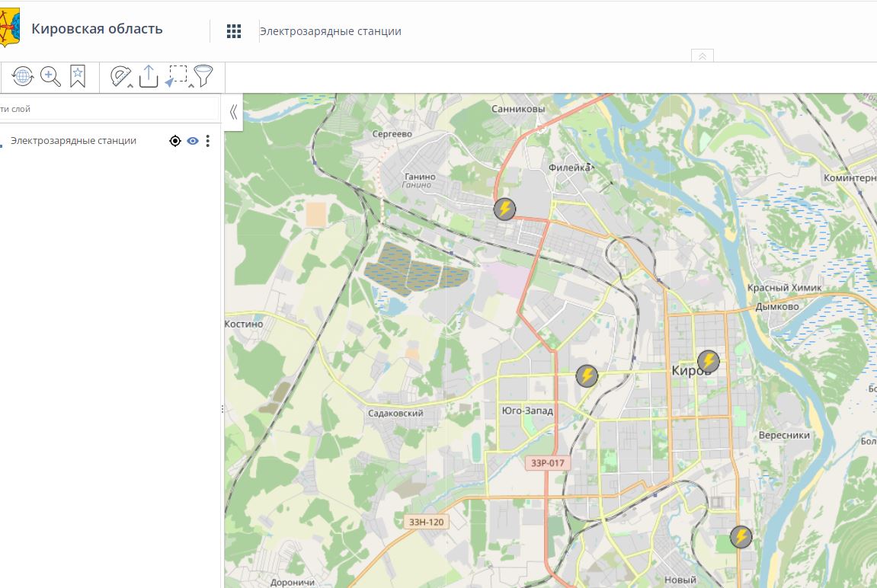Click charging station marker at Киров center

709,361
